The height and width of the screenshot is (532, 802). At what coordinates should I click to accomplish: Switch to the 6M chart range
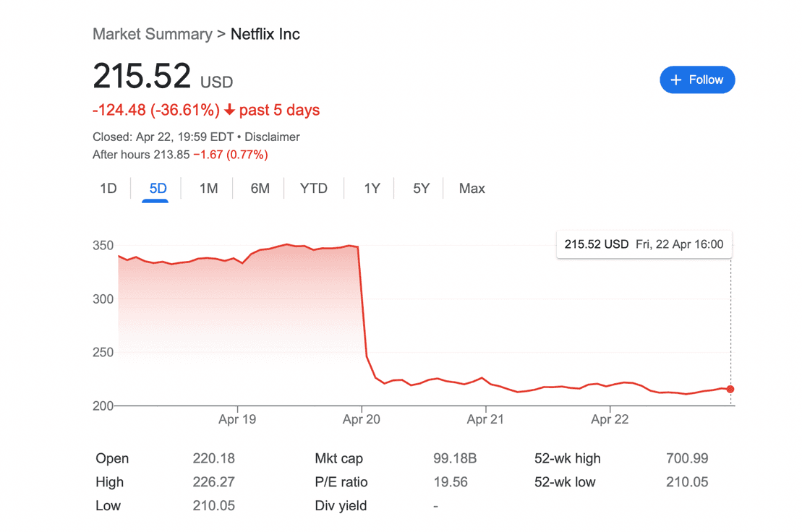[260, 189]
